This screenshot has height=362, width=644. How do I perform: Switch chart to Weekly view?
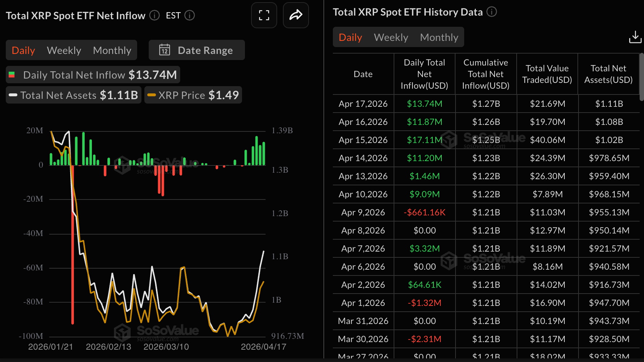[64, 50]
